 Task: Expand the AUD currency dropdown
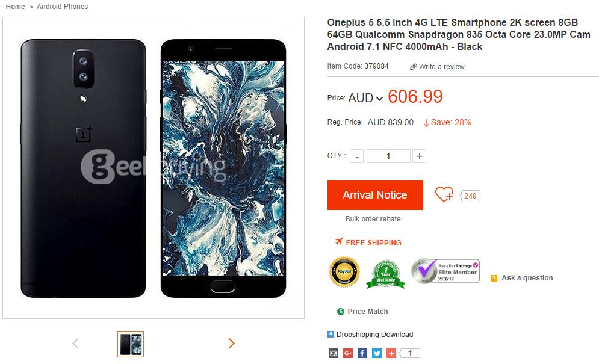coord(365,98)
